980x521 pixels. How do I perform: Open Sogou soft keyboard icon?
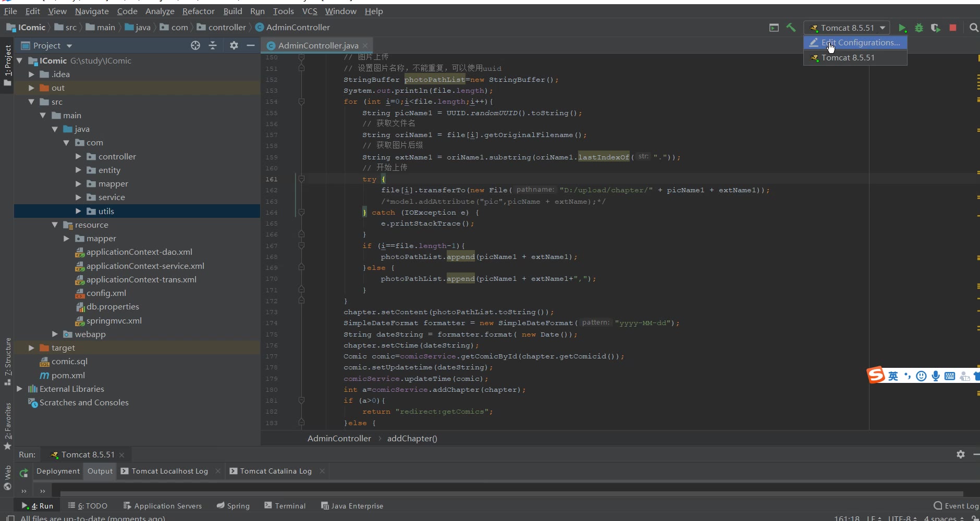[950, 376]
